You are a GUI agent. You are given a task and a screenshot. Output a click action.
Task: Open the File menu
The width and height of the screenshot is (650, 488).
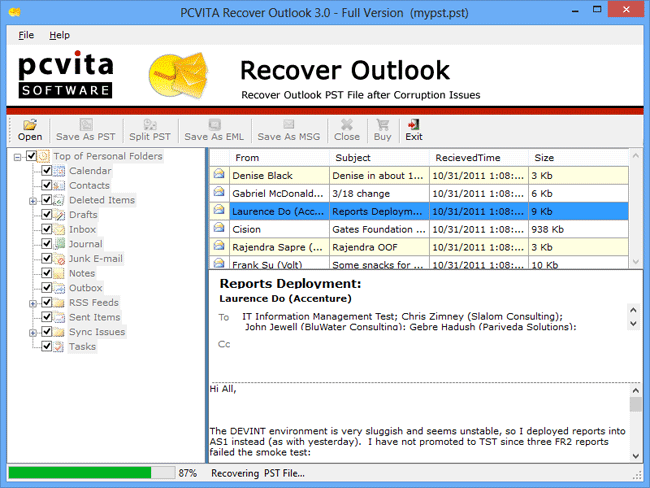point(26,35)
